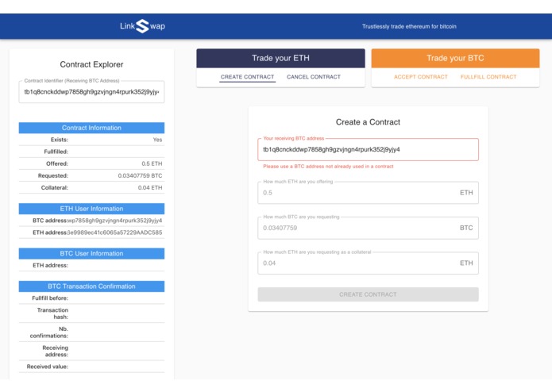Click the Contract Explorer title

point(91,64)
